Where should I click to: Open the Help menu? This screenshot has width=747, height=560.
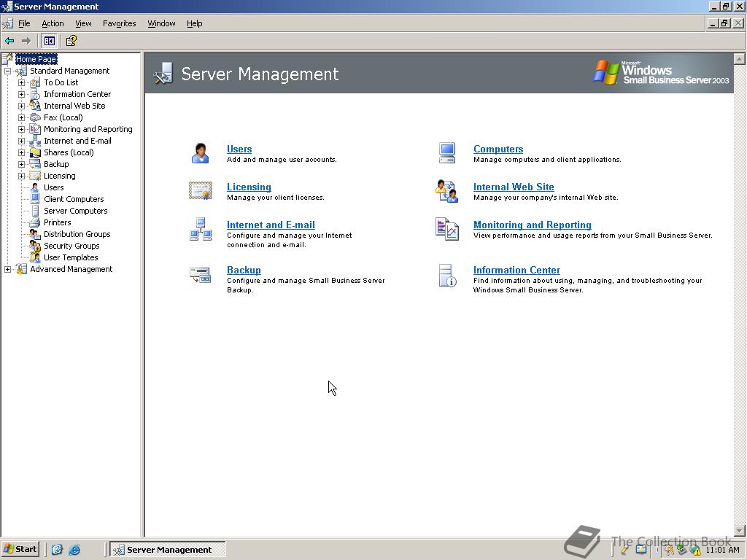pos(194,23)
